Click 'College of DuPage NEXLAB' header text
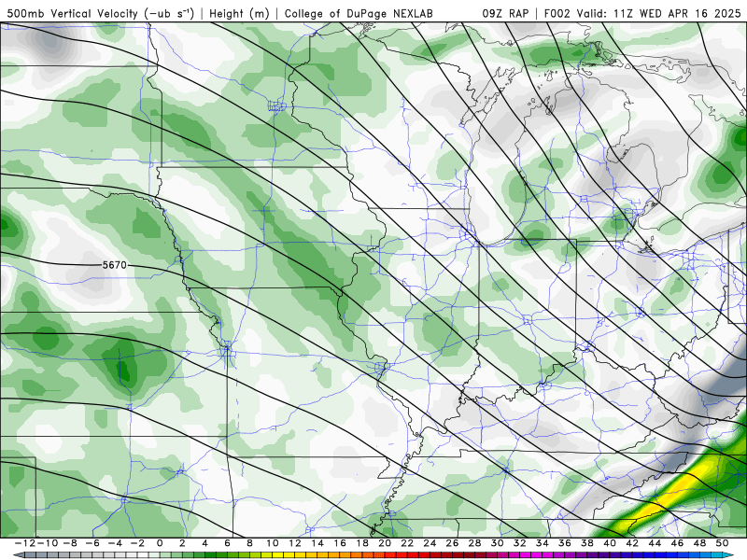 [x=359, y=14]
